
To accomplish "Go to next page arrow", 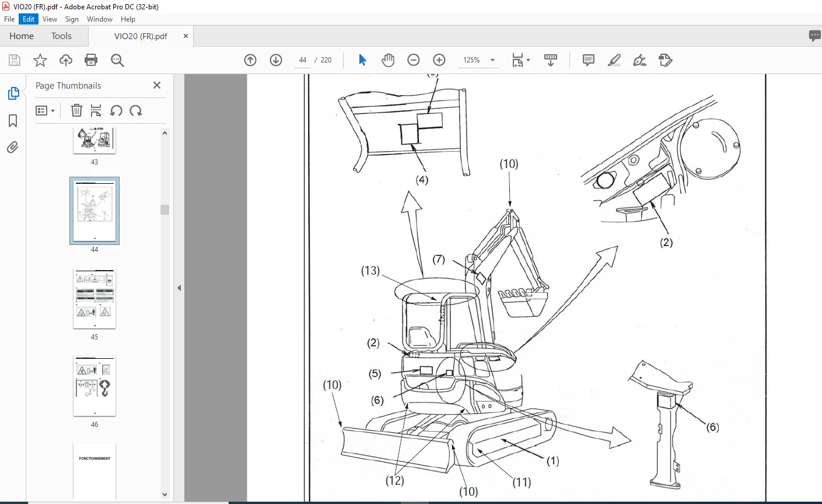I will pos(276,60).
